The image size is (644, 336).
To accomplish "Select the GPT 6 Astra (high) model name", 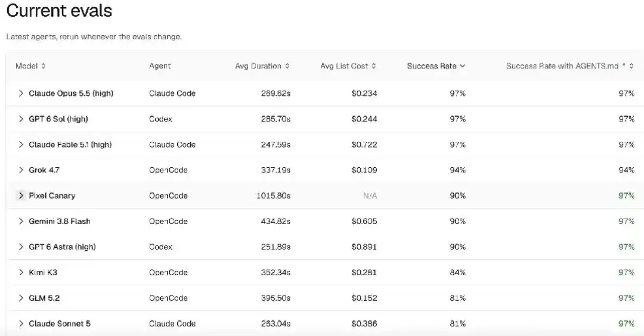I will click(62, 247).
